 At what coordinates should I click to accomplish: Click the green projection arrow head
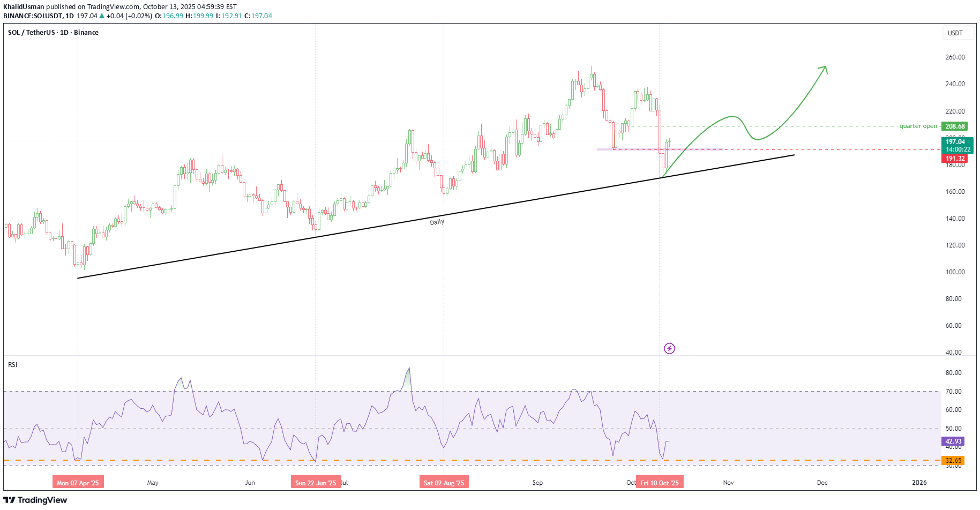pyautogui.click(x=824, y=69)
